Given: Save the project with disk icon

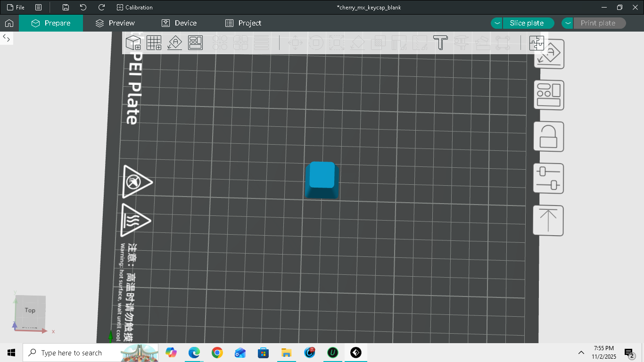Looking at the screenshot, I should pos(66,8).
